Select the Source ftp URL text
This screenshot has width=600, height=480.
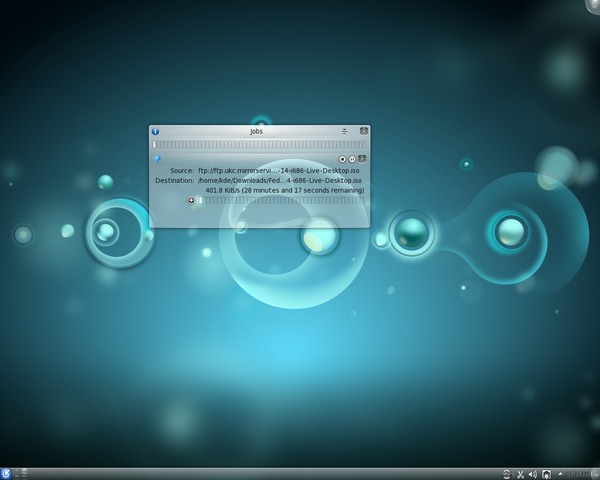[x=279, y=170]
